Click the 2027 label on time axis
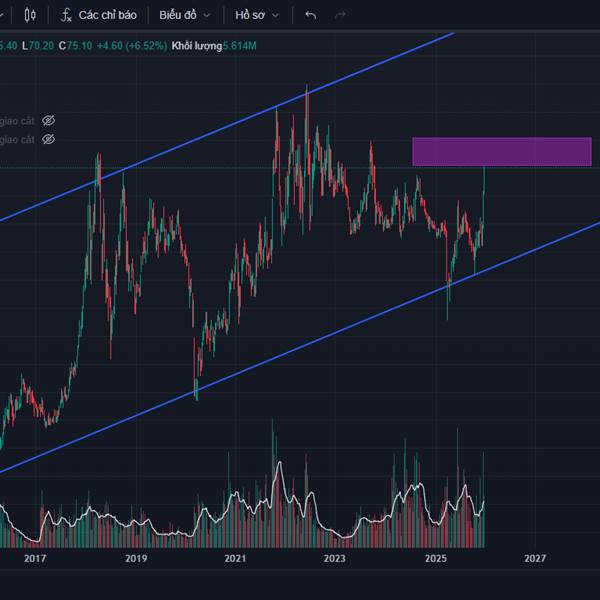Image resolution: width=600 pixels, height=600 pixels. pos(535,558)
